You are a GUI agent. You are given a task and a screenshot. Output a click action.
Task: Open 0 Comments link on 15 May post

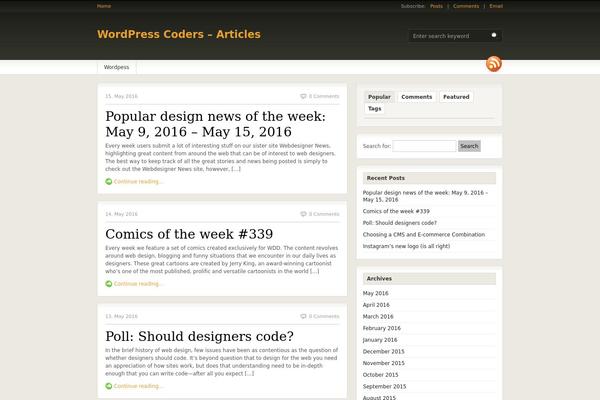click(x=324, y=96)
